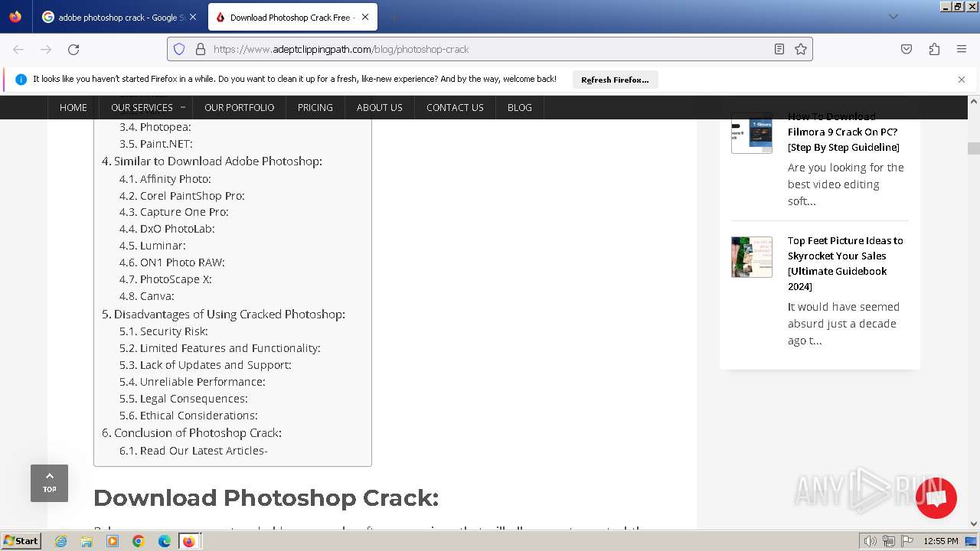Viewport: 980px width, 551px height.
Task: Go to Corel PaintShop Pro contents link
Action: click(182, 196)
